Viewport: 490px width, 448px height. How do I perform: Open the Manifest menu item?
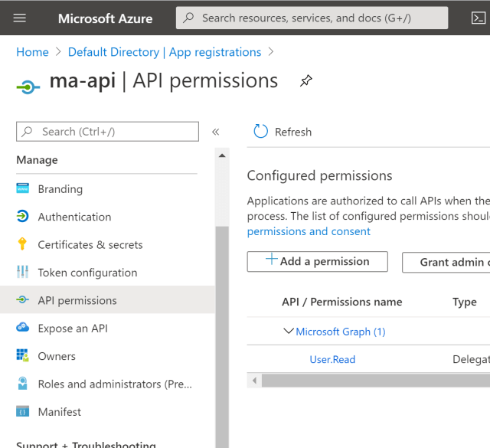pyautogui.click(x=59, y=412)
